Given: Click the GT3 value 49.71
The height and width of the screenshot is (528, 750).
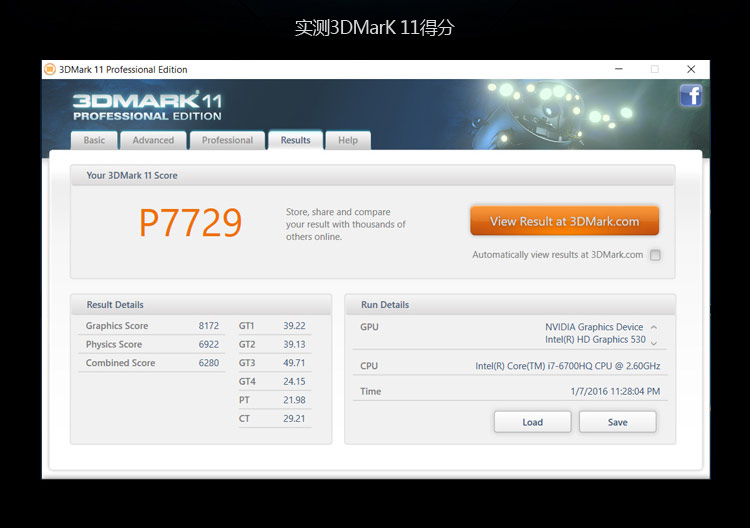Looking at the screenshot, I should pyautogui.click(x=294, y=363).
